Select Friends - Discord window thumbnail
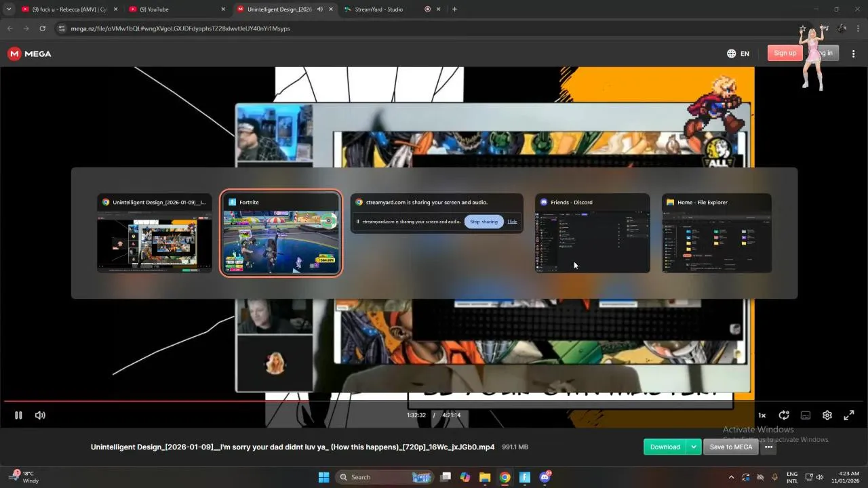The image size is (868, 488). click(593, 234)
